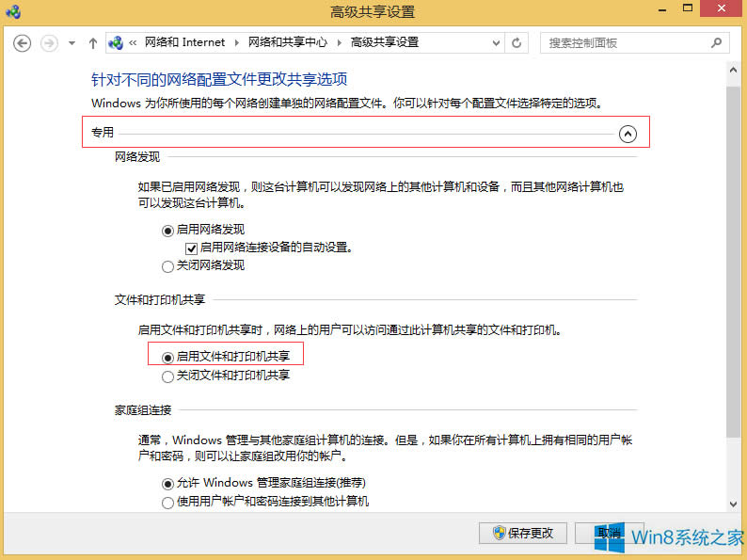
Task: Click the network icon in address bar
Action: click(x=116, y=43)
